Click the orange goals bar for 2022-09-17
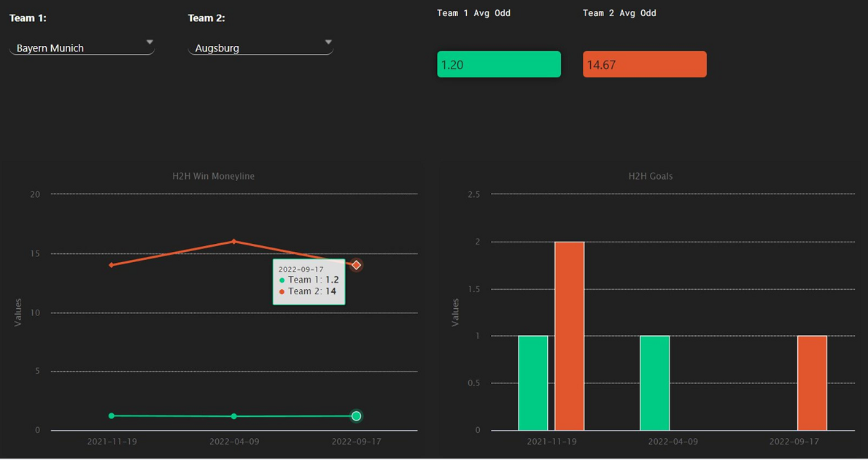 tap(812, 383)
